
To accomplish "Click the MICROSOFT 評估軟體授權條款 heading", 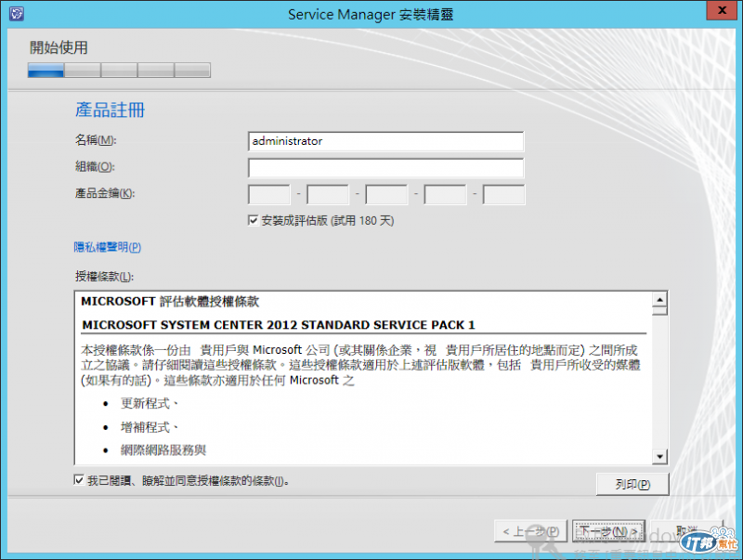I will (x=170, y=301).
